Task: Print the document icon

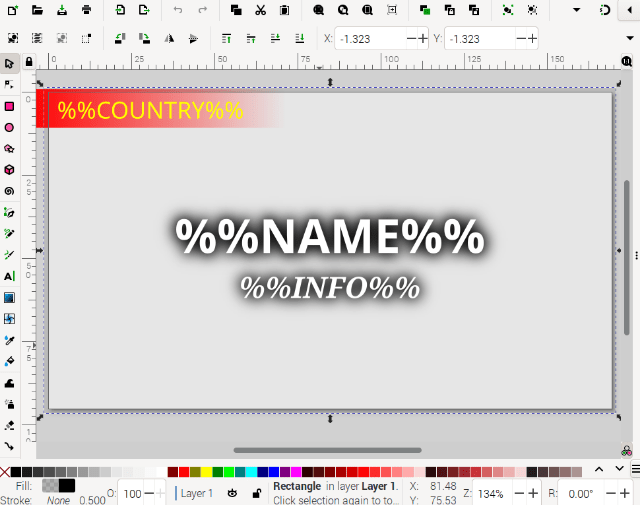Action: (86, 10)
